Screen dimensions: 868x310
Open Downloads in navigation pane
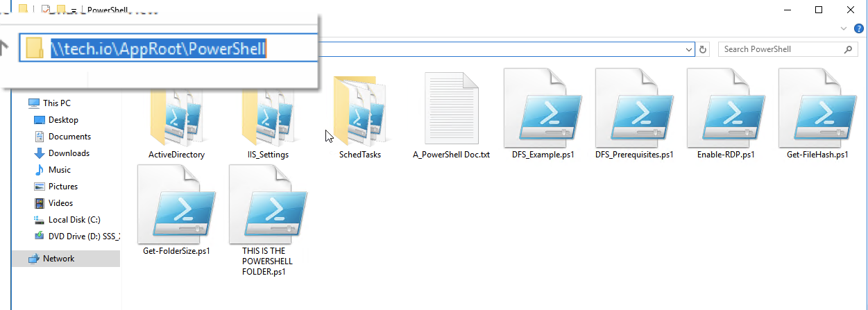point(69,153)
